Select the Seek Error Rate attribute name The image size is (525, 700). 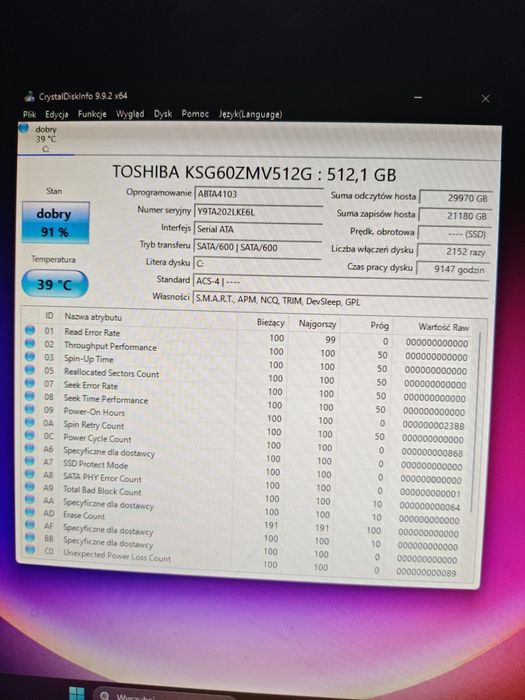pos(91,386)
